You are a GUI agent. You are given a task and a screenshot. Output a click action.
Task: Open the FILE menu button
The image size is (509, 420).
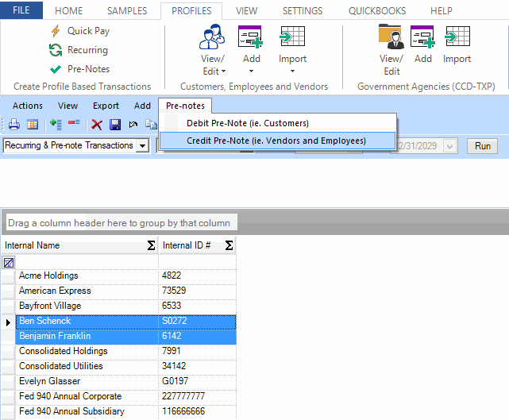tap(22, 11)
